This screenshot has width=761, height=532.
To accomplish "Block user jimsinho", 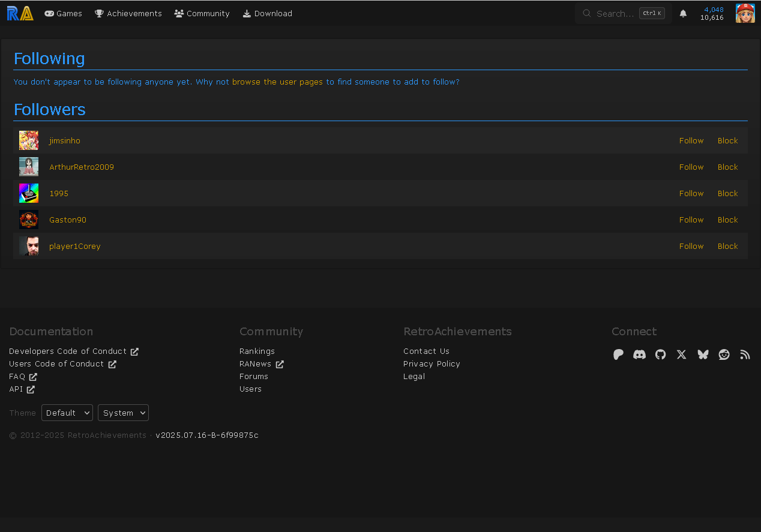I will [728, 140].
